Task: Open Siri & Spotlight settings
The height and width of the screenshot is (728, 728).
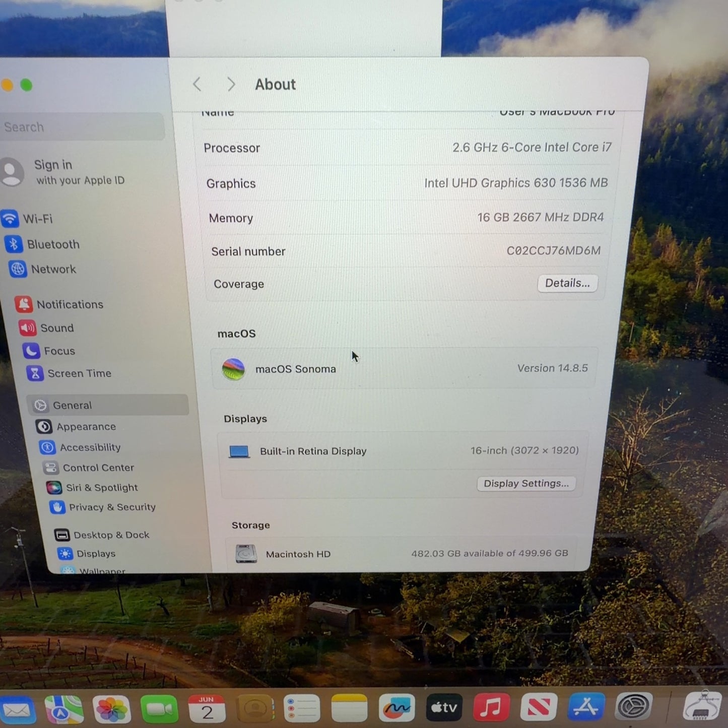Action: coord(92,487)
